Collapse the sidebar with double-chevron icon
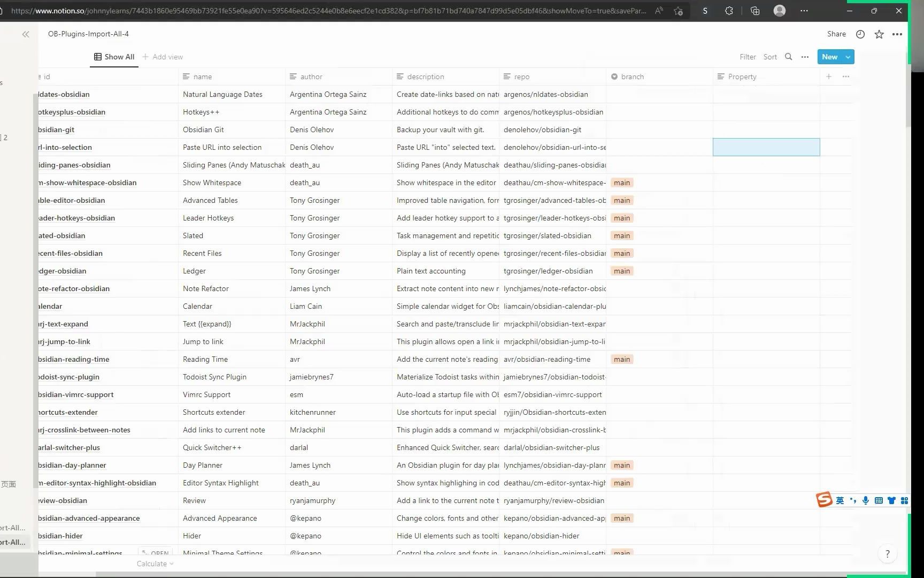Image resolution: width=924 pixels, height=578 pixels. 26,34
